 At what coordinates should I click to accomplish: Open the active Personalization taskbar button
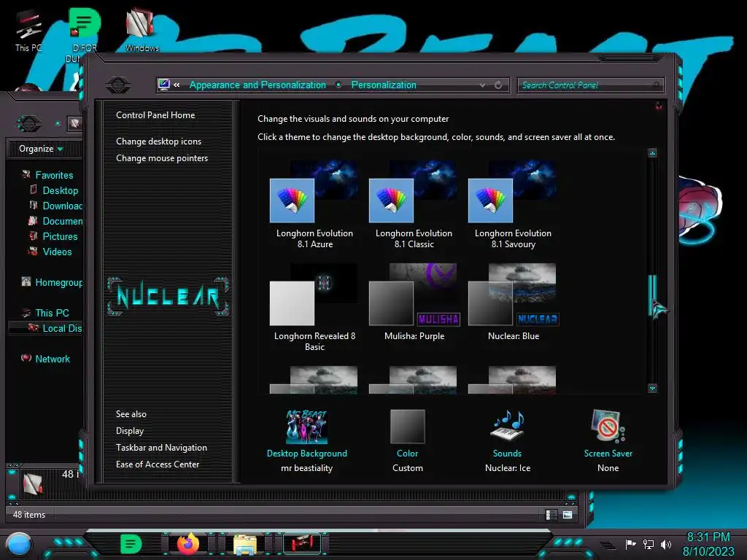click(303, 544)
